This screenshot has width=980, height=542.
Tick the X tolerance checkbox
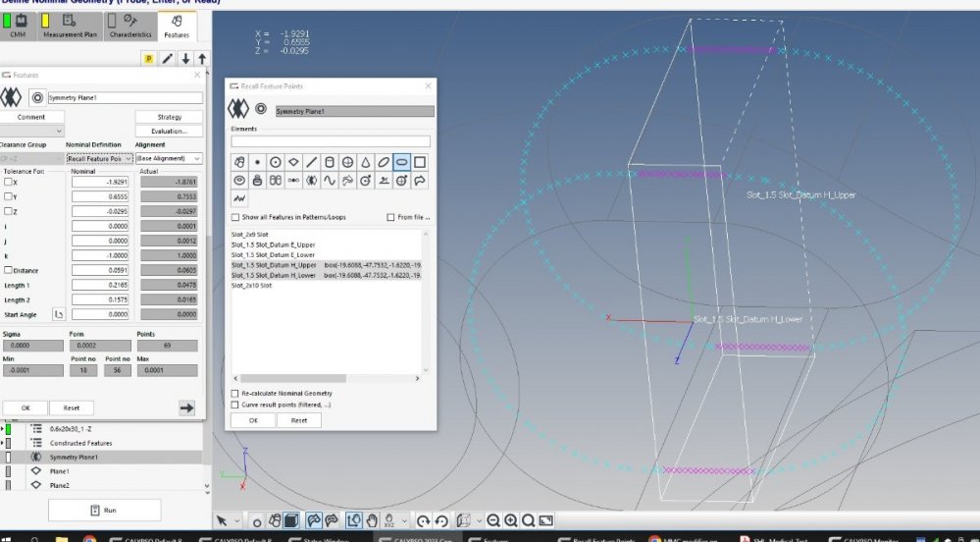pyautogui.click(x=9, y=182)
